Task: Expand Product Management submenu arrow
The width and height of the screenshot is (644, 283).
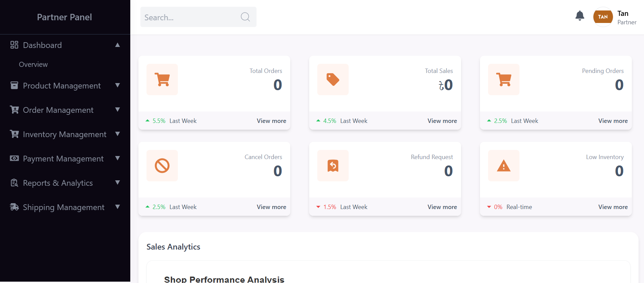Action: 117,85
